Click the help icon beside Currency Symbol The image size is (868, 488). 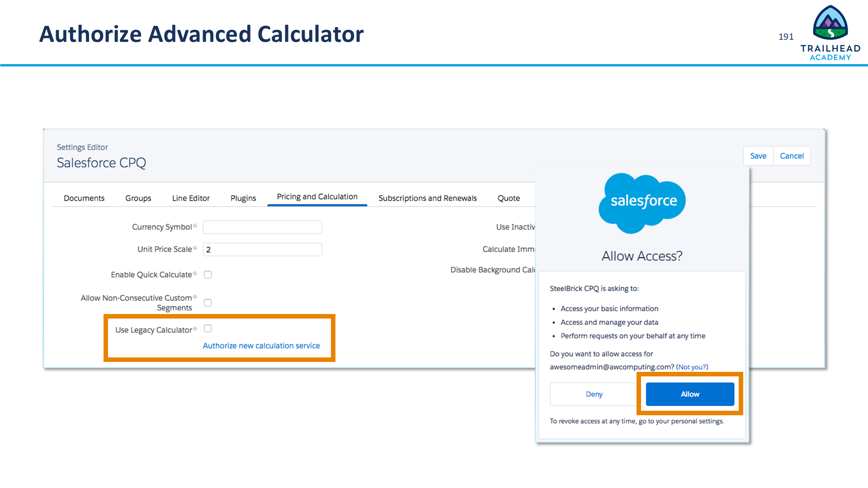point(195,225)
